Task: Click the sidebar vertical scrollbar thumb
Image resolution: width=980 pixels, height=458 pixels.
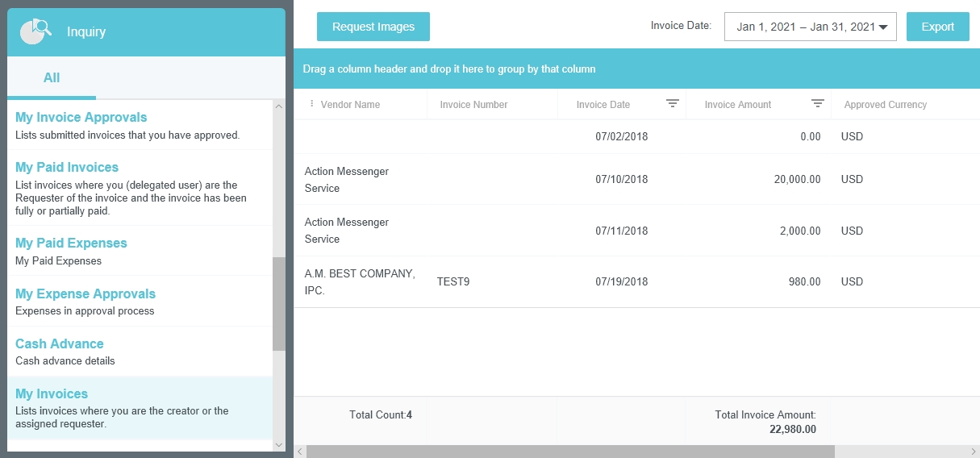Action: pos(279,303)
